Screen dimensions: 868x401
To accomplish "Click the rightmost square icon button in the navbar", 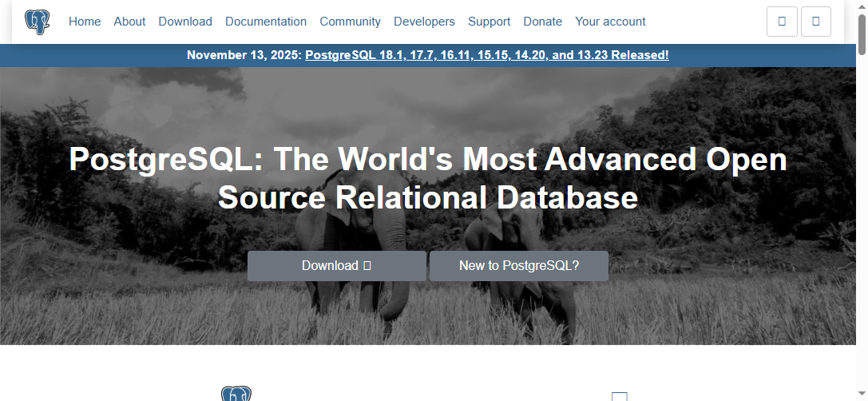I will [x=816, y=22].
